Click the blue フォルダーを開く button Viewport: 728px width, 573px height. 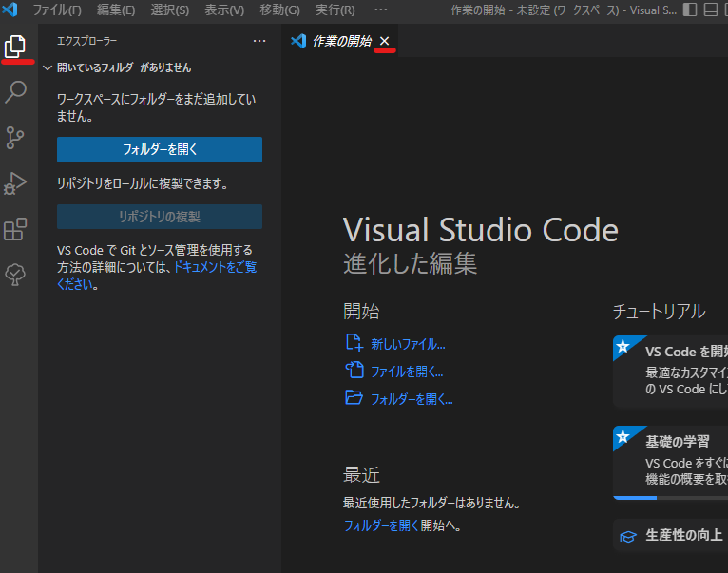pos(160,149)
